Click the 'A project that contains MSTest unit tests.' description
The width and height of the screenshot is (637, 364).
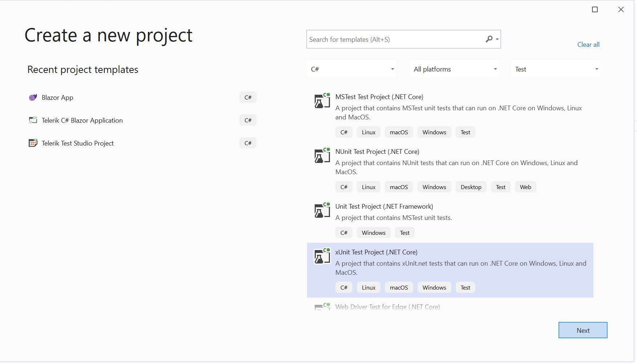coord(394,218)
